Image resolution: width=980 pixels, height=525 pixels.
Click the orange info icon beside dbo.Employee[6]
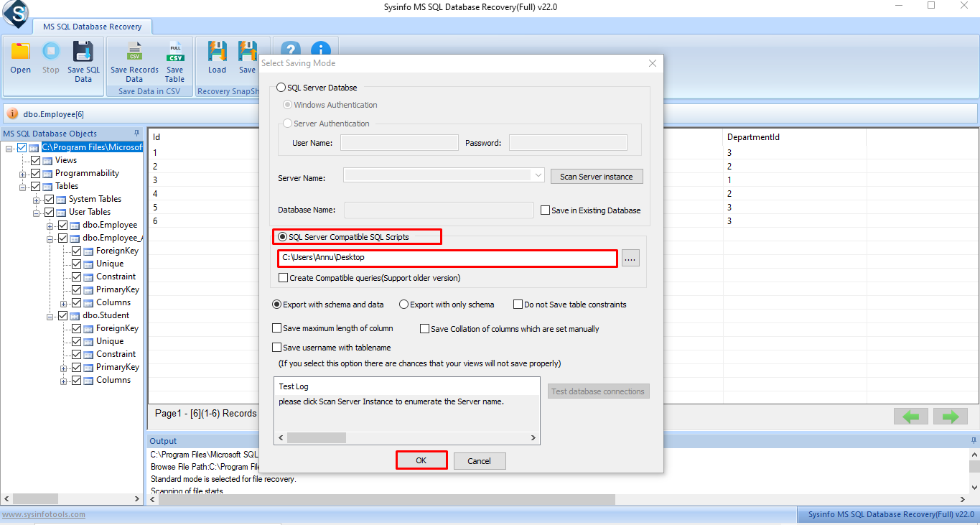coord(13,114)
